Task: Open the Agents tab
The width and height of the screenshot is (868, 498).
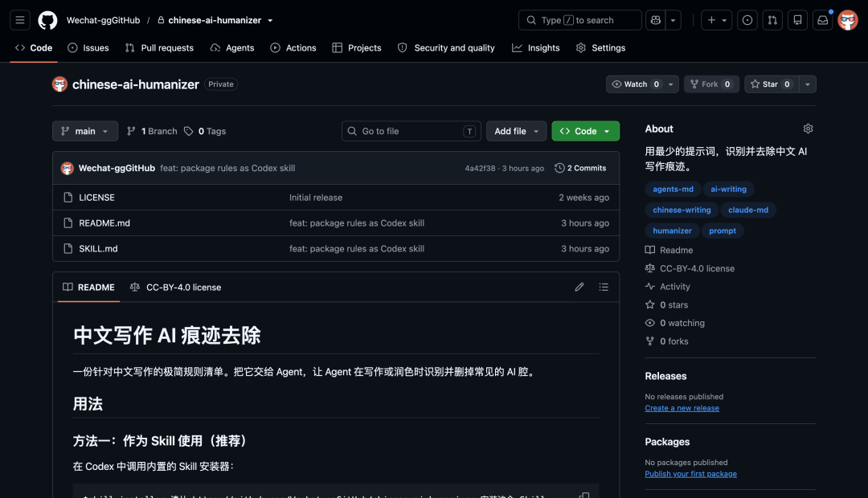Action: (x=232, y=48)
